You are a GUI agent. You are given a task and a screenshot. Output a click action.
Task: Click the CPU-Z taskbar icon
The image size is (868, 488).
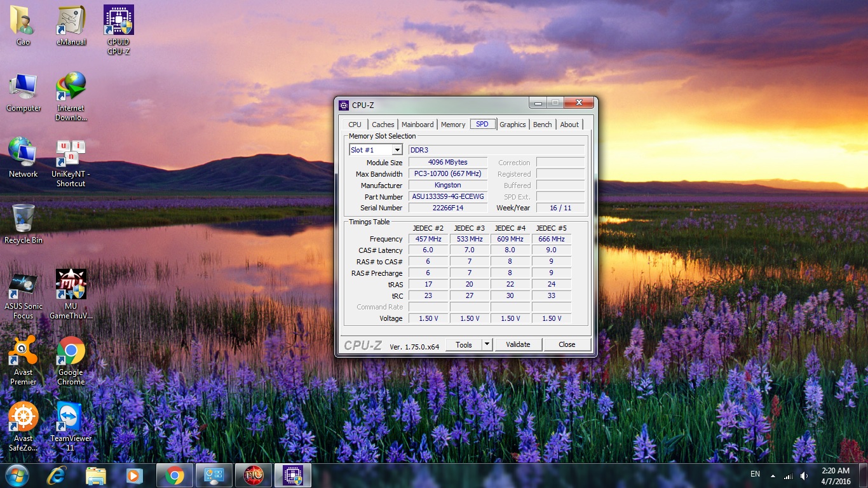[292, 475]
